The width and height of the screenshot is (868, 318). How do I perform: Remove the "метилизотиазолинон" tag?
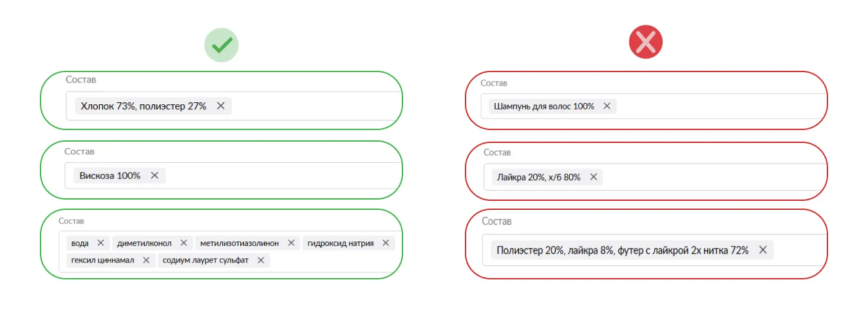tap(291, 243)
